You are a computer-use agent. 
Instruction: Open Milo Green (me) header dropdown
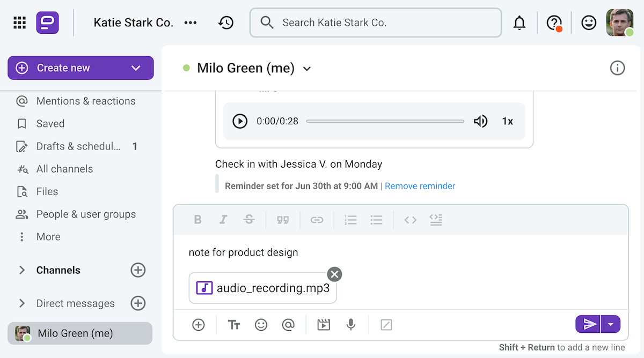coord(307,69)
